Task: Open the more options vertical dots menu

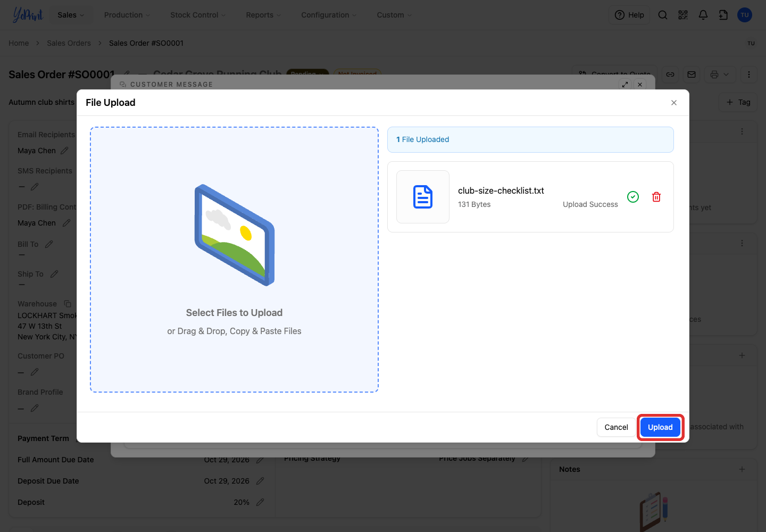Action: point(749,74)
